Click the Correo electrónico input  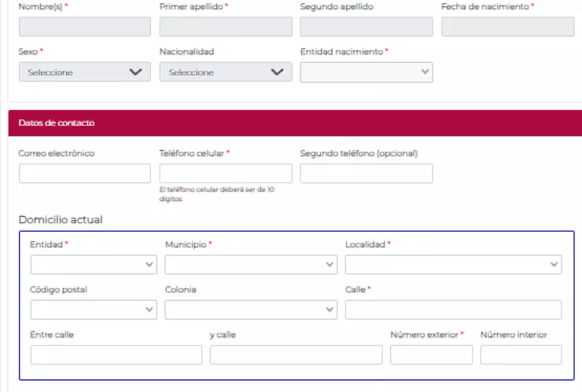pos(84,174)
